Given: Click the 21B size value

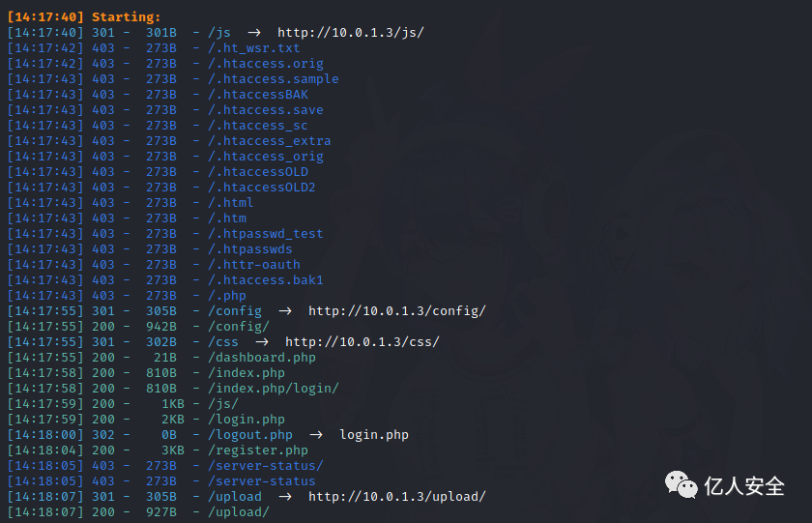Looking at the screenshot, I should [x=165, y=358].
